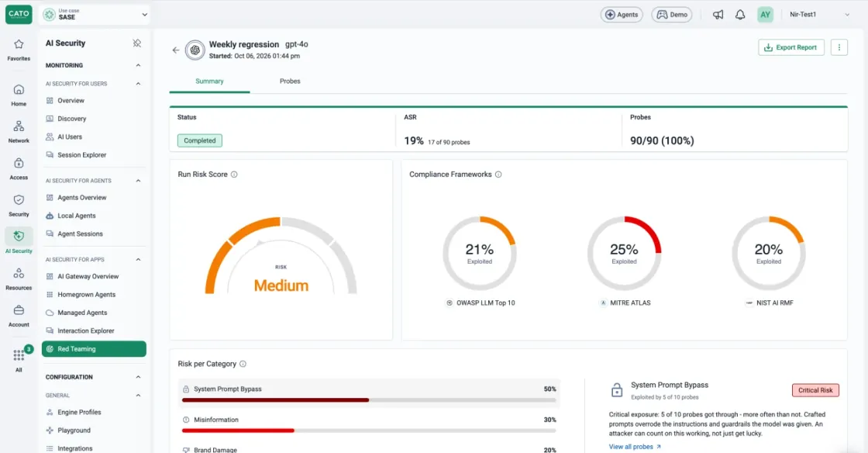Open the notifications bell
The width and height of the screenshot is (868, 453).
coord(740,15)
